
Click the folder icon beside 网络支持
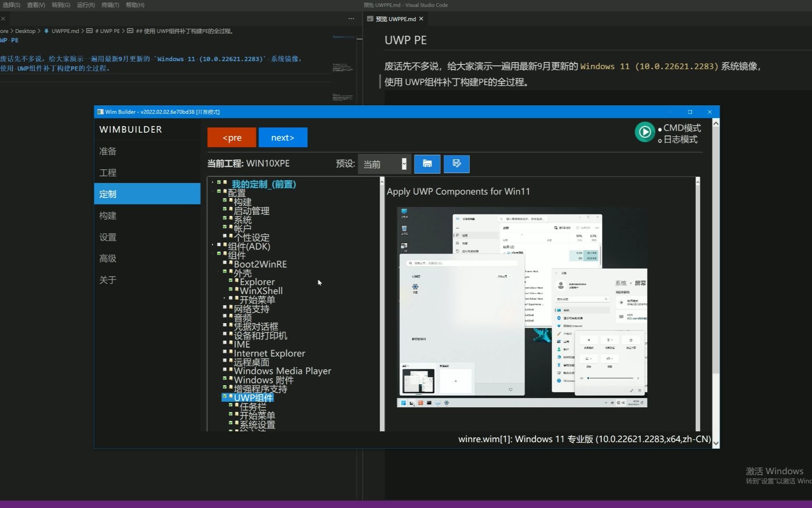[231, 307]
